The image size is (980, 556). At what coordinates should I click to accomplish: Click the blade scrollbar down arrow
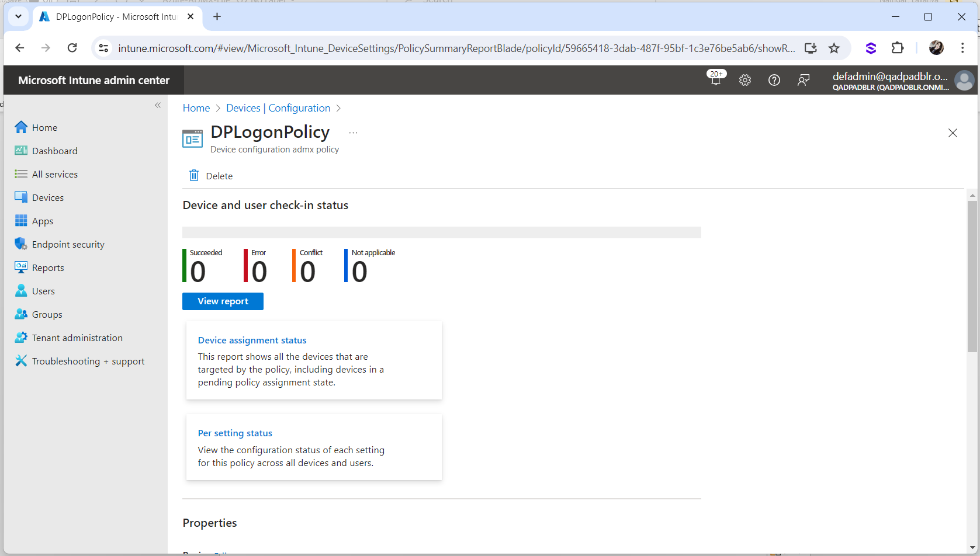972,547
